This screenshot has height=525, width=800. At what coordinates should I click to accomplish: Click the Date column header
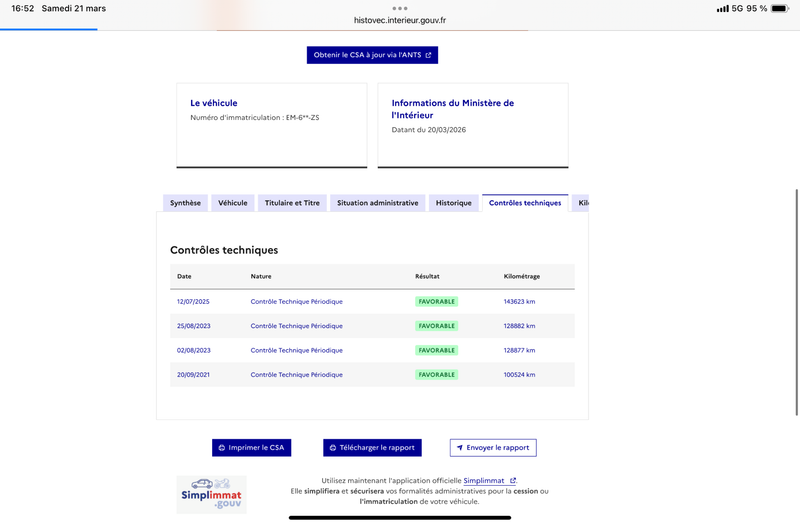(184, 277)
